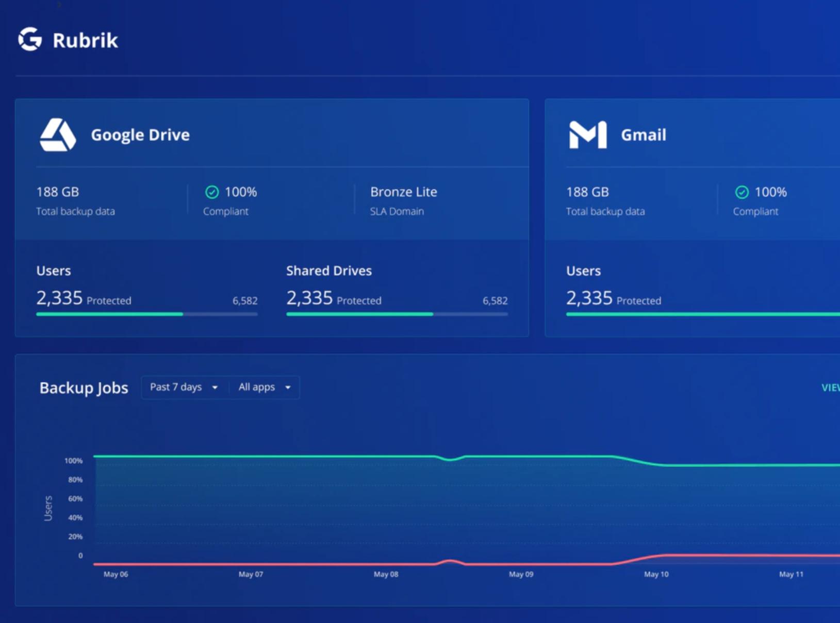Open the View link beside Backup Jobs
The height and width of the screenshot is (623, 840).
[830, 388]
